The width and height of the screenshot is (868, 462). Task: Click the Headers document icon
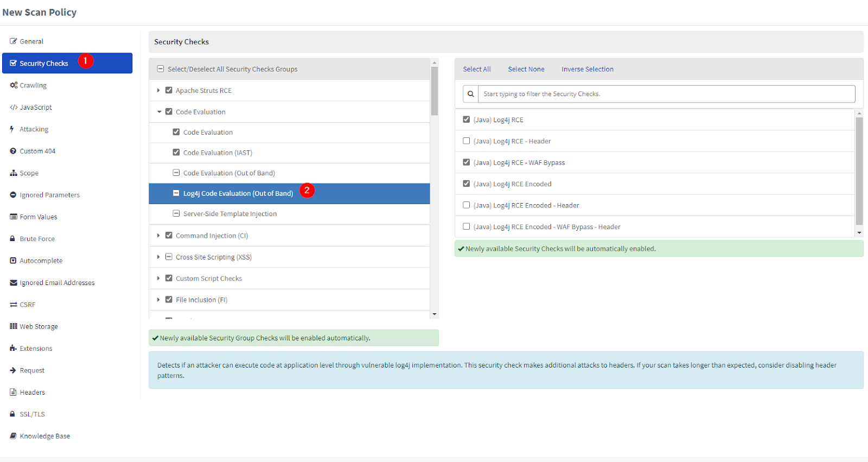[x=13, y=392]
